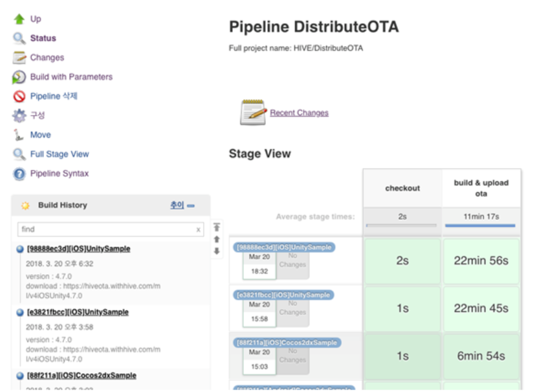Open the Full Stage View menu item
Image resolution: width=549 pixels, height=392 pixels.
(59, 154)
